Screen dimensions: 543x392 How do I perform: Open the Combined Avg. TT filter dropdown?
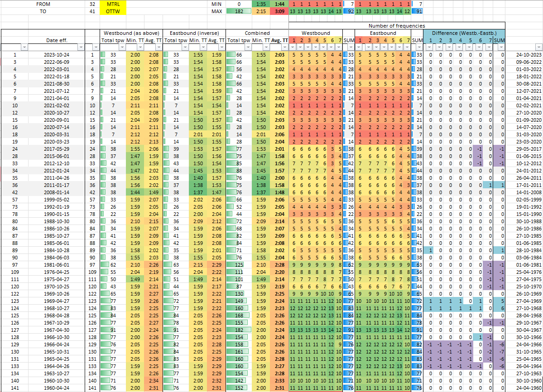(x=284, y=47)
